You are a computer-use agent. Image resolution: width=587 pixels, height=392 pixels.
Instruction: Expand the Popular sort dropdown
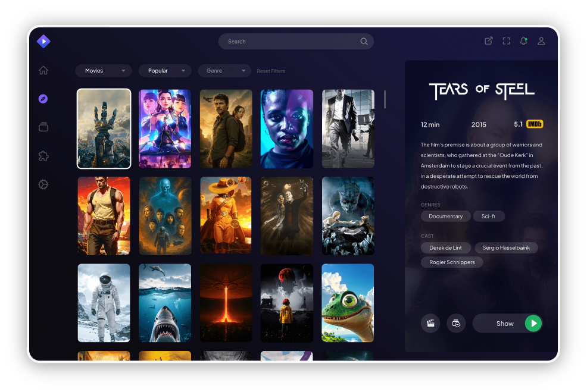pos(165,71)
